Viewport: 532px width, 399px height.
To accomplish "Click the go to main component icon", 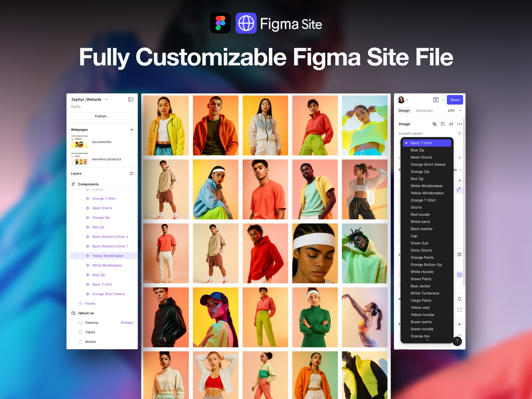I will (x=459, y=134).
